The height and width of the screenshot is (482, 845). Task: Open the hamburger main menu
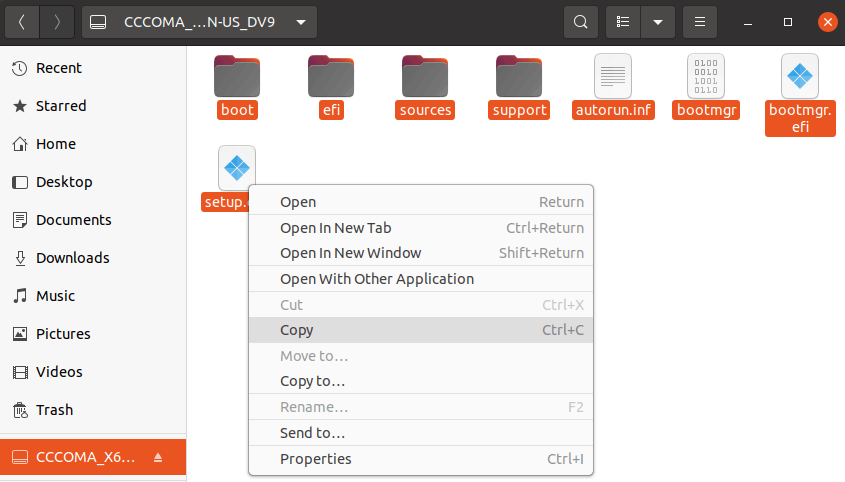coord(700,21)
